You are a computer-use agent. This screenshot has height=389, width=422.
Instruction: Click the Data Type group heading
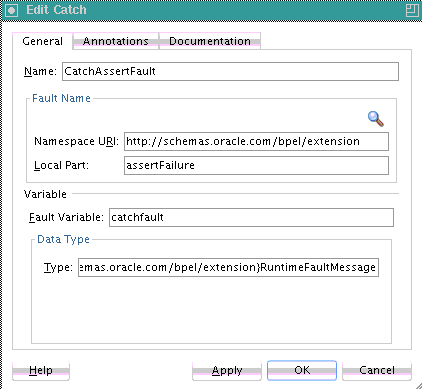[63, 239]
